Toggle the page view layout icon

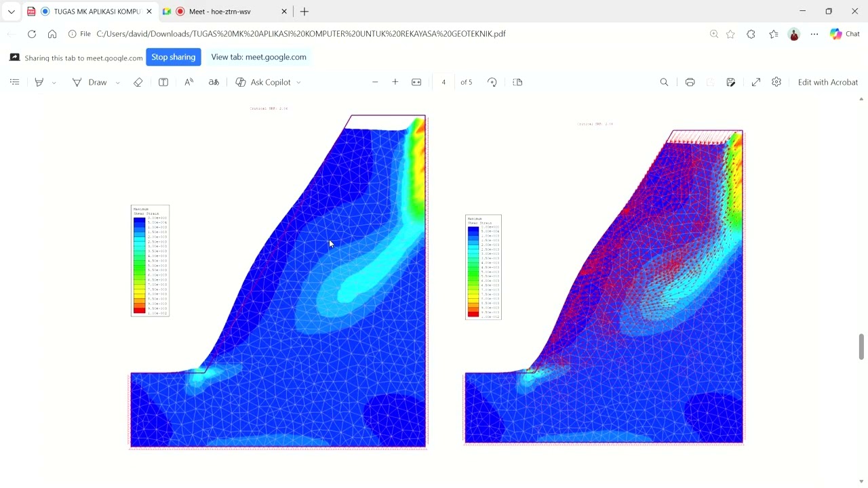click(x=517, y=82)
